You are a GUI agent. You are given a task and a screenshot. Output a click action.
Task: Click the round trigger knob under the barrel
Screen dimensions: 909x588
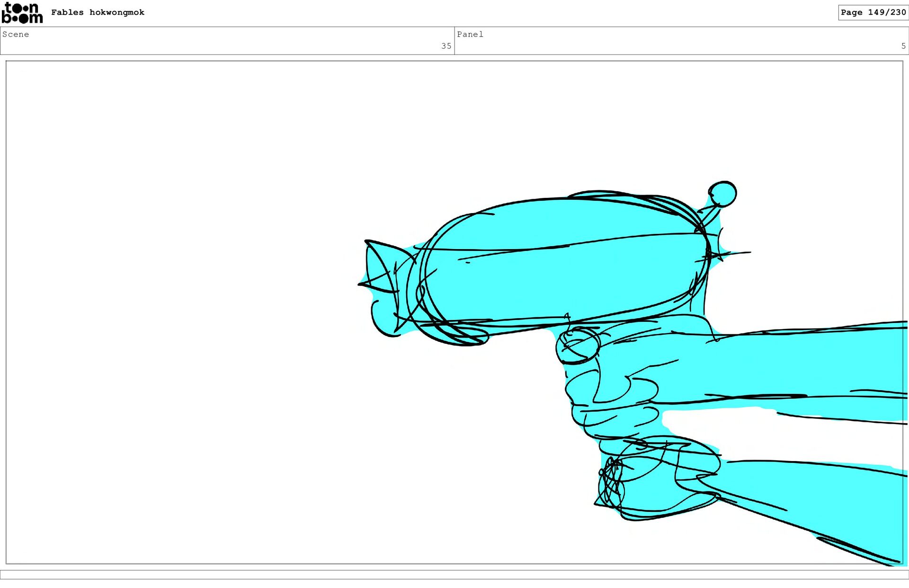578,346
